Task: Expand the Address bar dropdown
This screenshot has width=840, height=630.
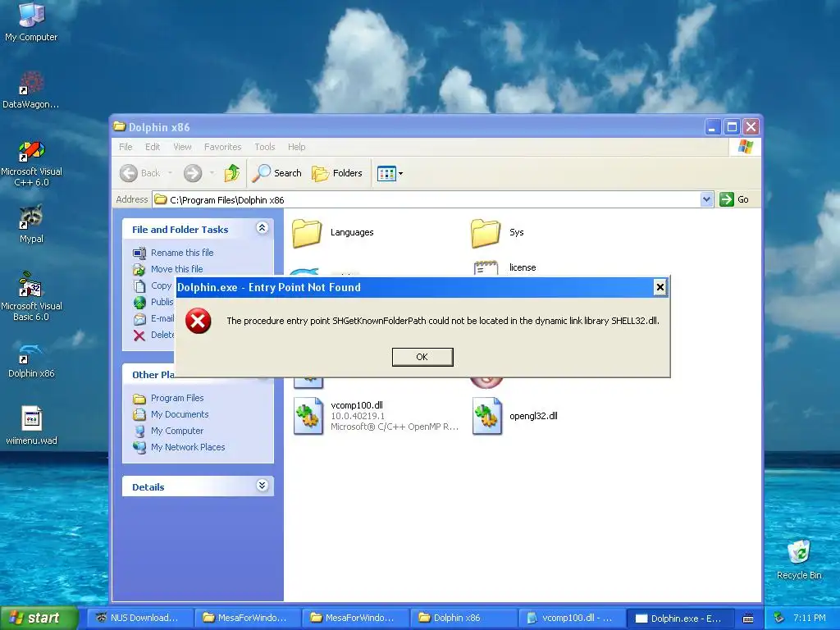Action: [706, 199]
